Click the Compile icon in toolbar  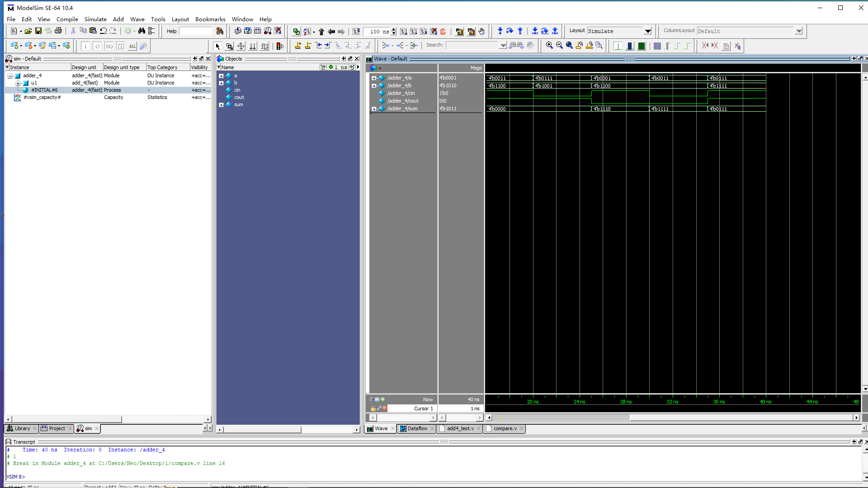point(238,31)
